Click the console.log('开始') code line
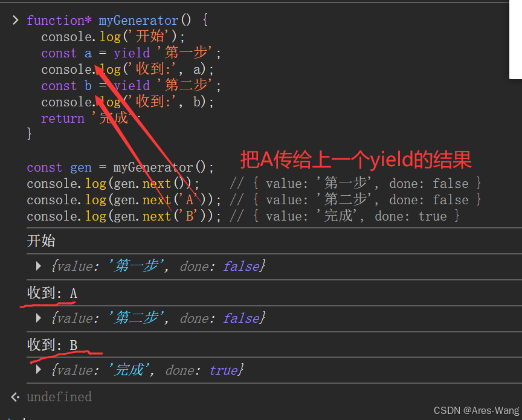 pyautogui.click(x=113, y=37)
